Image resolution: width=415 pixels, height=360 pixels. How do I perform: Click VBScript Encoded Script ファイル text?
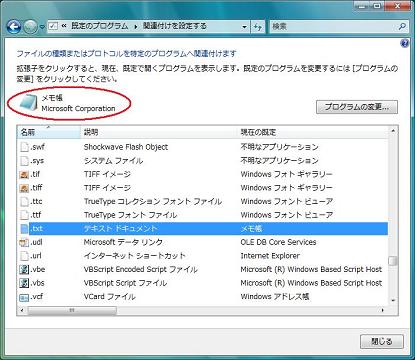pos(141,269)
